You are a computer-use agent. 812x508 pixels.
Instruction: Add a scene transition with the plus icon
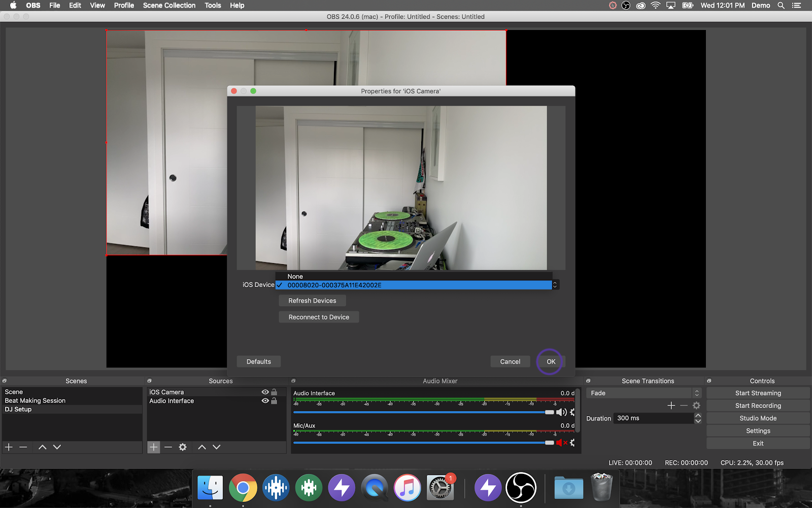pos(671,405)
